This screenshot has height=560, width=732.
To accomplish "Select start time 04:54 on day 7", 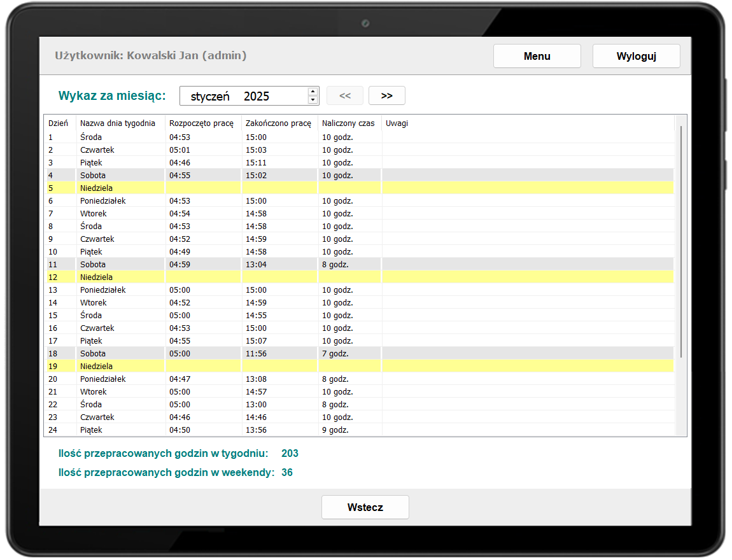I will 179,213.
